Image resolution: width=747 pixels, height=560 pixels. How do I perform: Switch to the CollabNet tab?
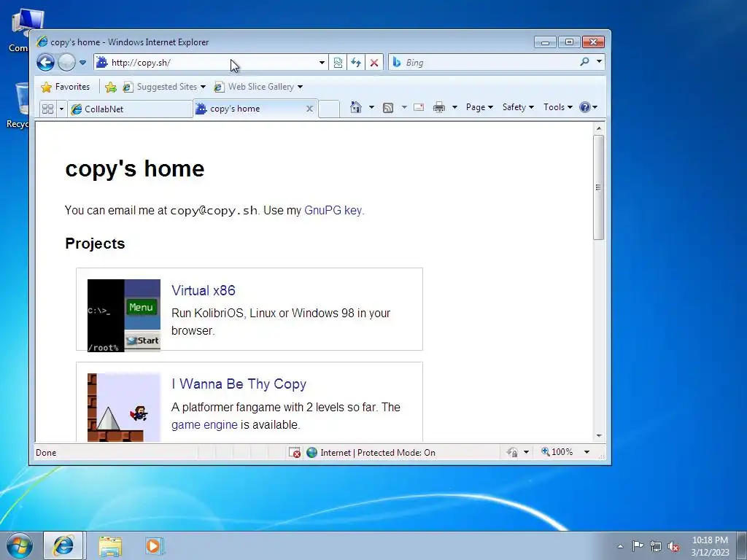pyautogui.click(x=130, y=109)
